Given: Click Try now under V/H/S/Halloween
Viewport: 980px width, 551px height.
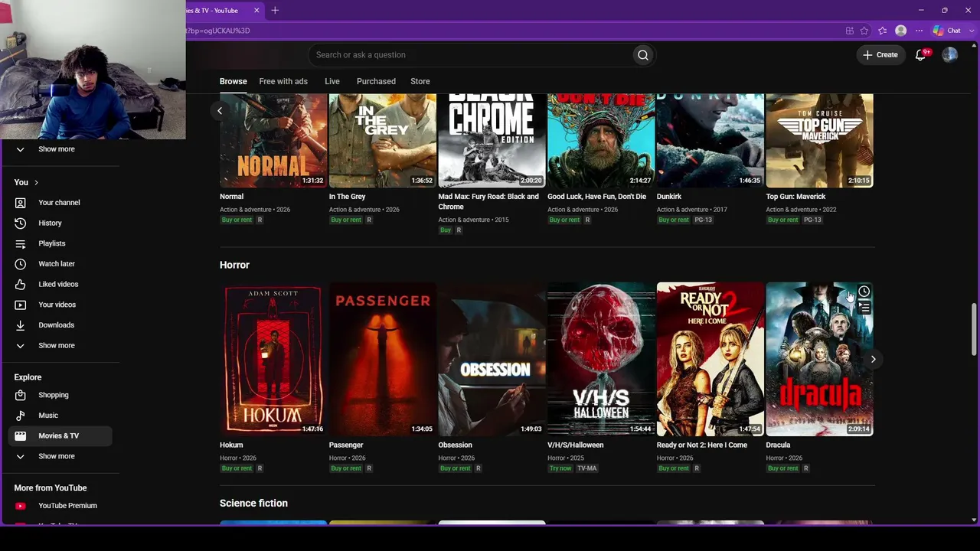Looking at the screenshot, I should (560, 468).
